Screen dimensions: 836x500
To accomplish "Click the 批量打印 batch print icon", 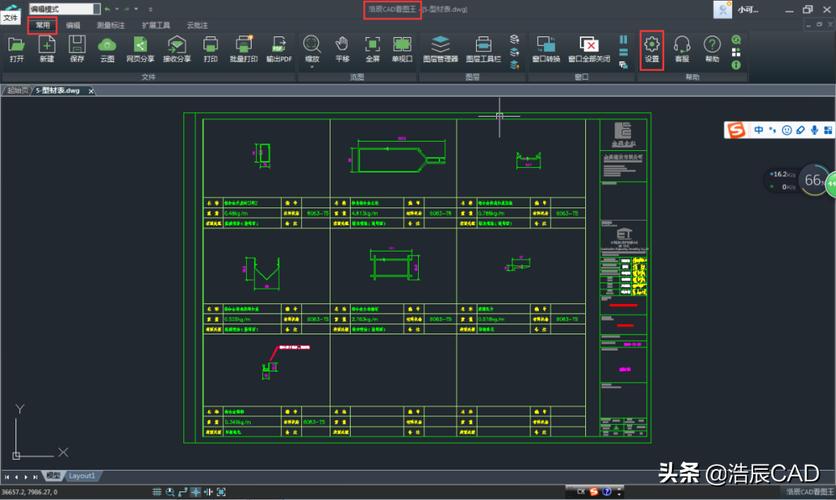I will pos(244,48).
